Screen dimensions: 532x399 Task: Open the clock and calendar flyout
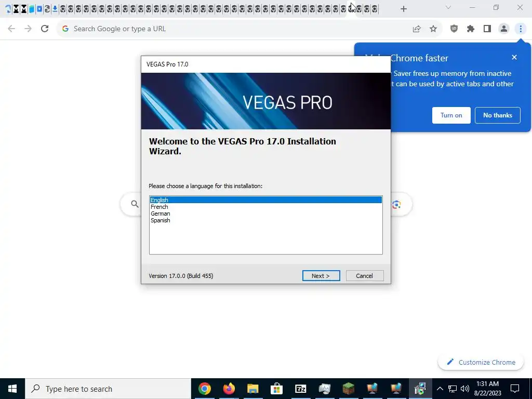pyautogui.click(x=487, y=389)
